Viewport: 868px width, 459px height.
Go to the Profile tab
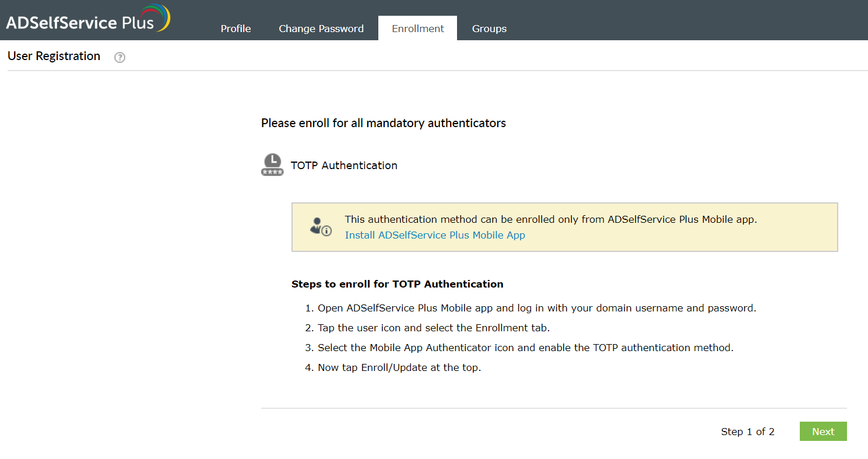[236, 28]
